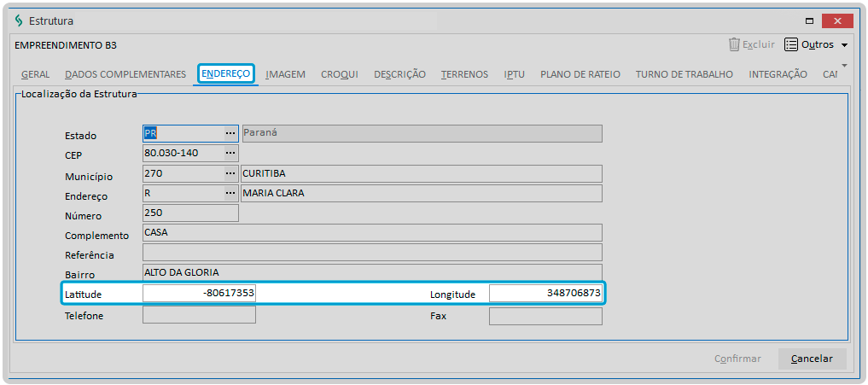868x385 pixels.
Task: Maximize the Estrutura window
Action: pos(810,21)
